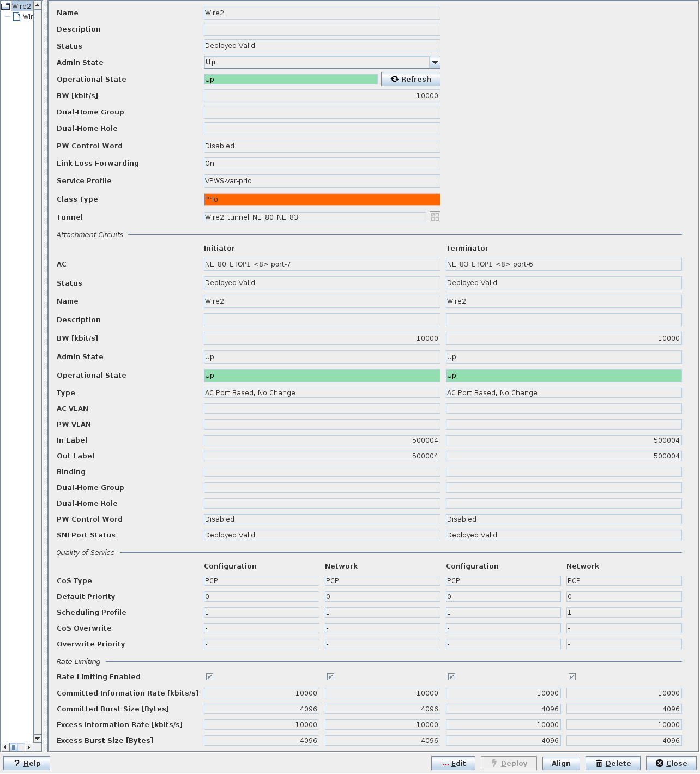Click the tunnel selector icon beside Tunnel field
This screenshot has width=700, height=774.
pos(435,217)
